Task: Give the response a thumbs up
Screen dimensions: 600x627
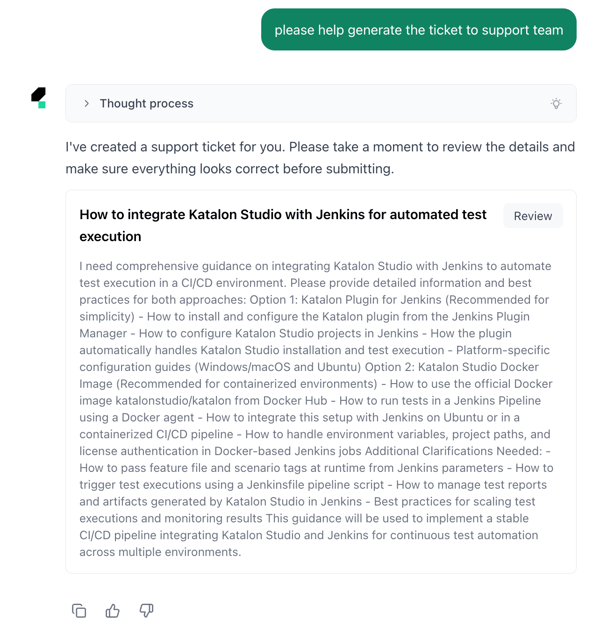Action: pos(113,610)
